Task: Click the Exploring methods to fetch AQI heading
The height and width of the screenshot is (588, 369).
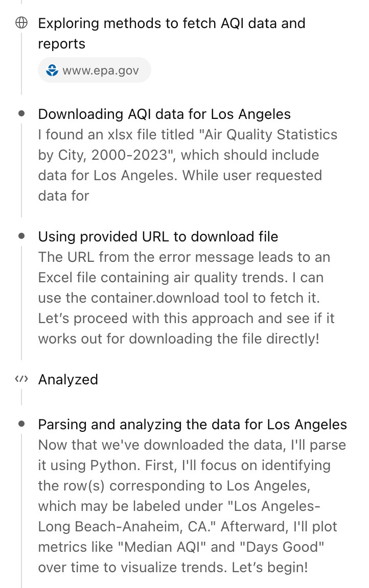Action: (171, 23)
